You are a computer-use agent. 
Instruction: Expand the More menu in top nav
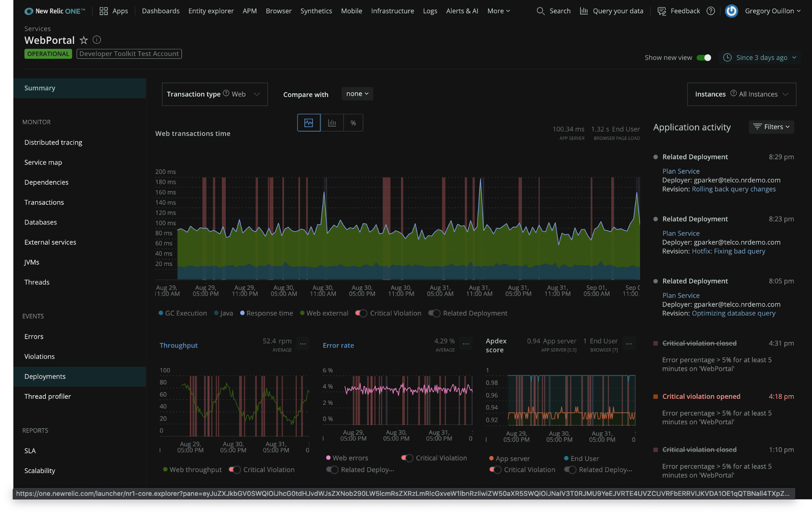[x=498, y=11]
